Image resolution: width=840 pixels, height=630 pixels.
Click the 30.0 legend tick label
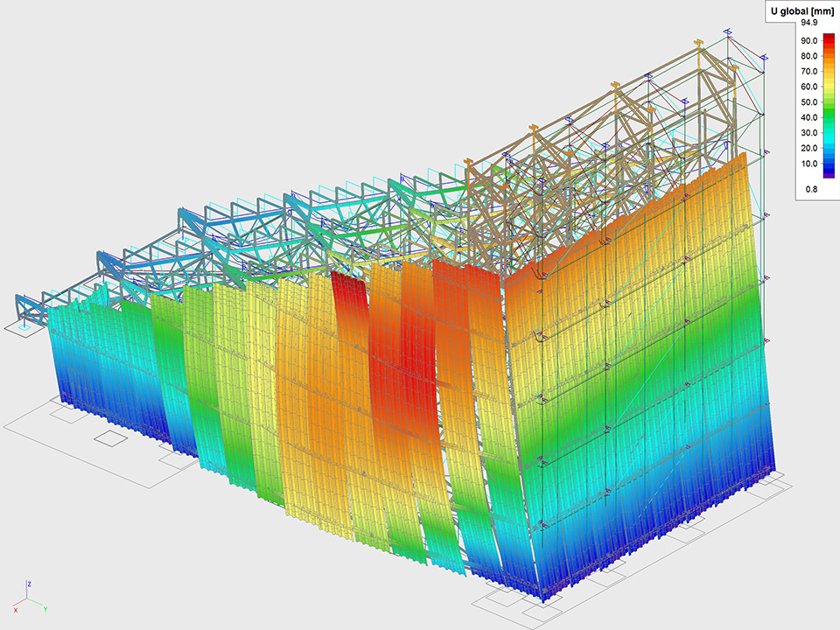click(808, 133)
